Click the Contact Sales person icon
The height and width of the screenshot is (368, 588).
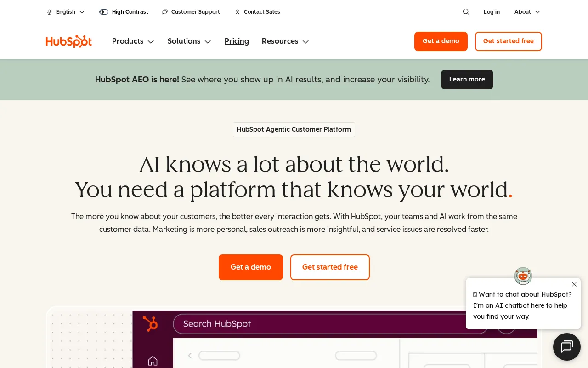tap(237, 12)
